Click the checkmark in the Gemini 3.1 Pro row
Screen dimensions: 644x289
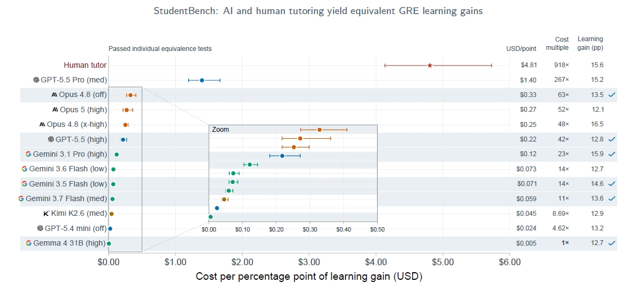[612, 155]
